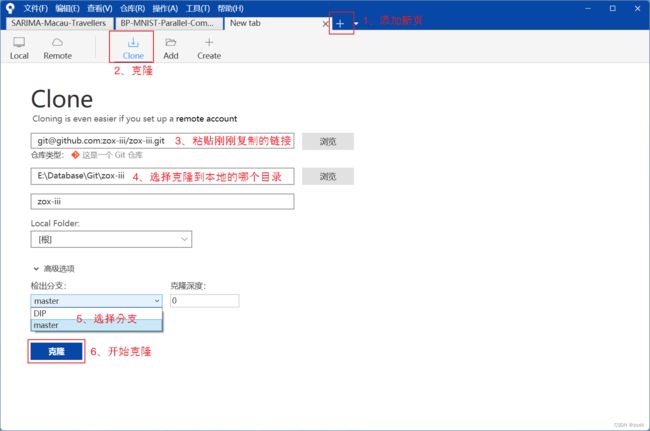Screen dimensions: 650x431
Task: Select the Clone toolbar icon
Action: pos(133,48)
